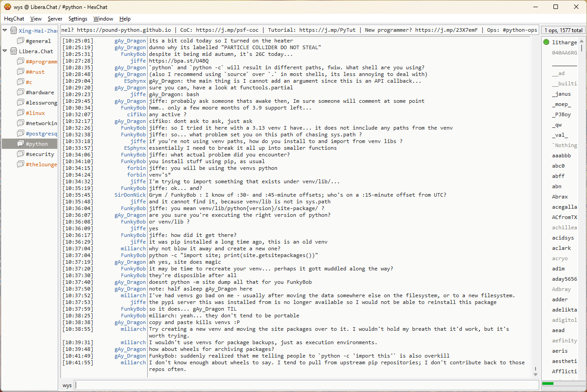587x392 pixels.
Task: Click the green status dot beside litharge
Action: 546,42
